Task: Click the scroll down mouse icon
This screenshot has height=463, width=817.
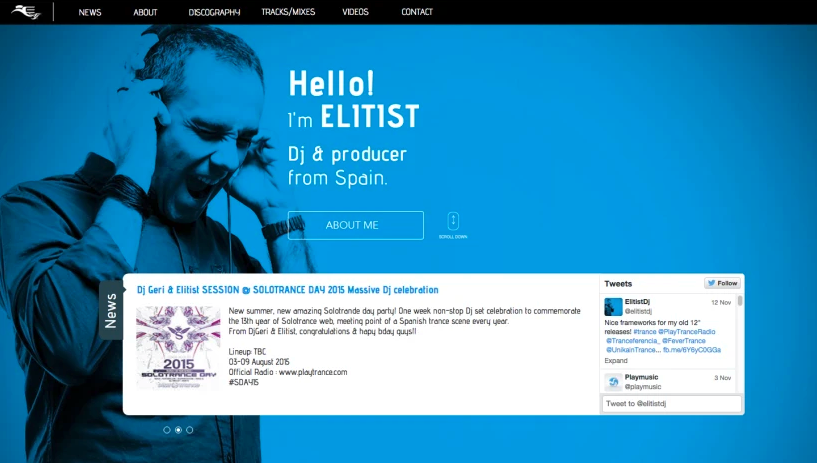Action: (453, 221)
